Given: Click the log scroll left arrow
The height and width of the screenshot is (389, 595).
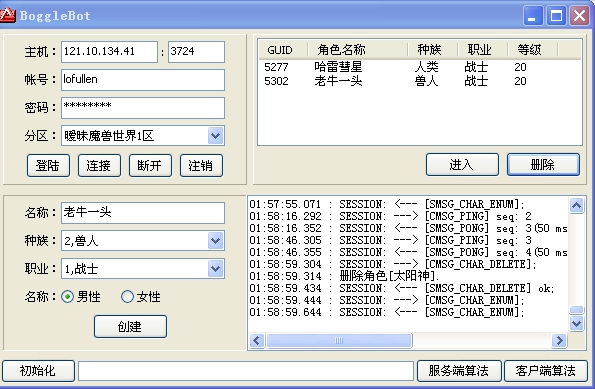Looking at the screenshot, I should pos(257,340).
